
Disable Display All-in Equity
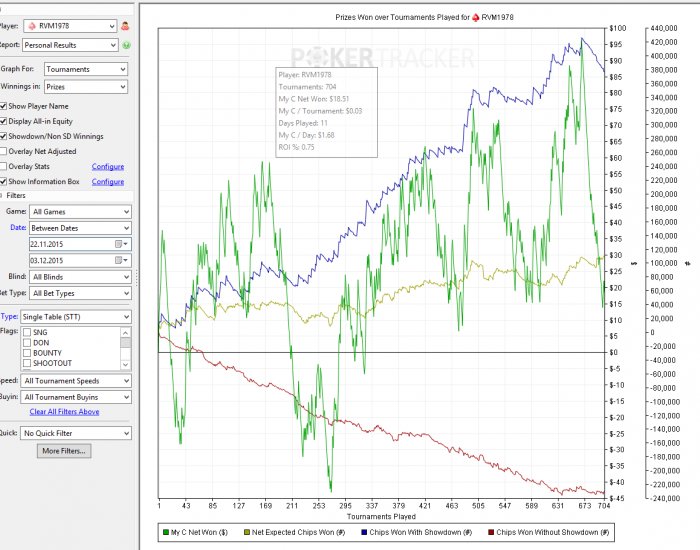(x=4, y=121)
